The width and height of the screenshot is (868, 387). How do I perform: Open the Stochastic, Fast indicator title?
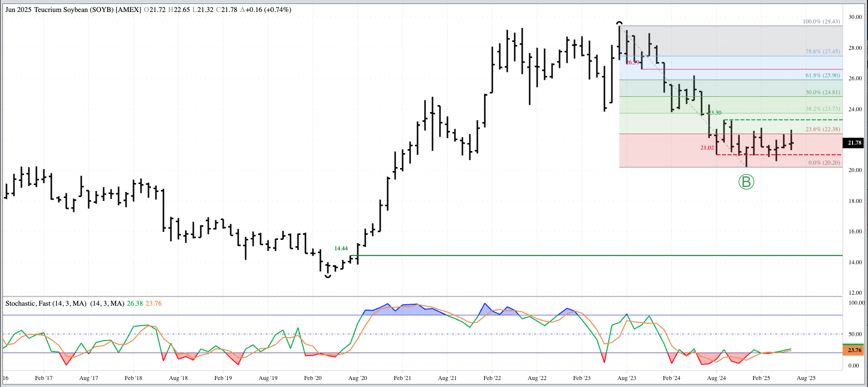pos(46,303)
